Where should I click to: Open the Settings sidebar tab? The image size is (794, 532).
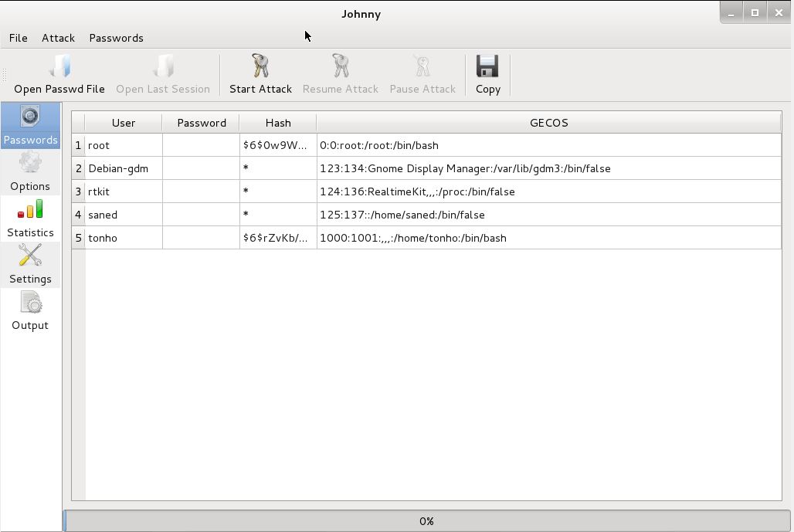coord(30,265)
